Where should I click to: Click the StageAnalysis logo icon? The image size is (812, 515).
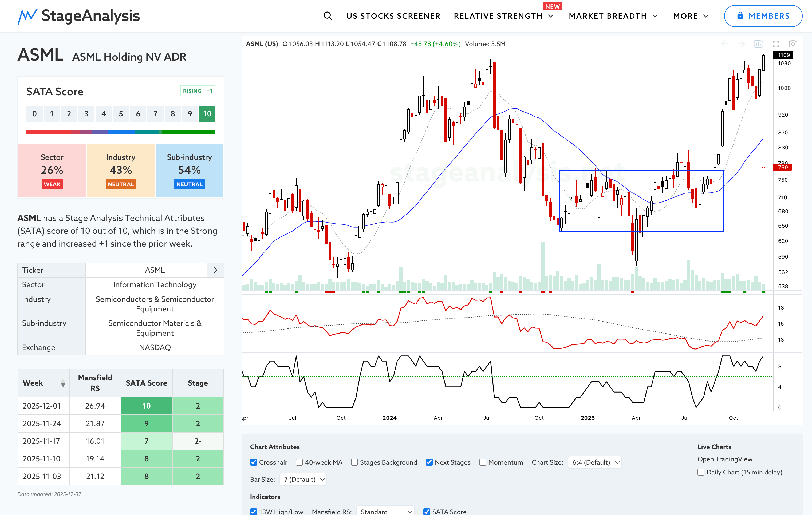pyautogui.click(x=27, y=16)
